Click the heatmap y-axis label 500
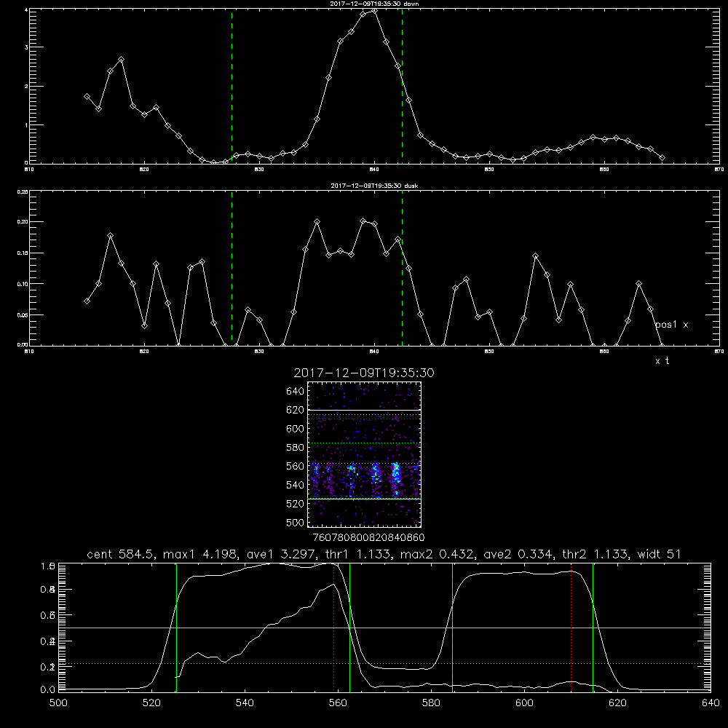This screenshot has height=728, width=728. click(x=296, y=522)
